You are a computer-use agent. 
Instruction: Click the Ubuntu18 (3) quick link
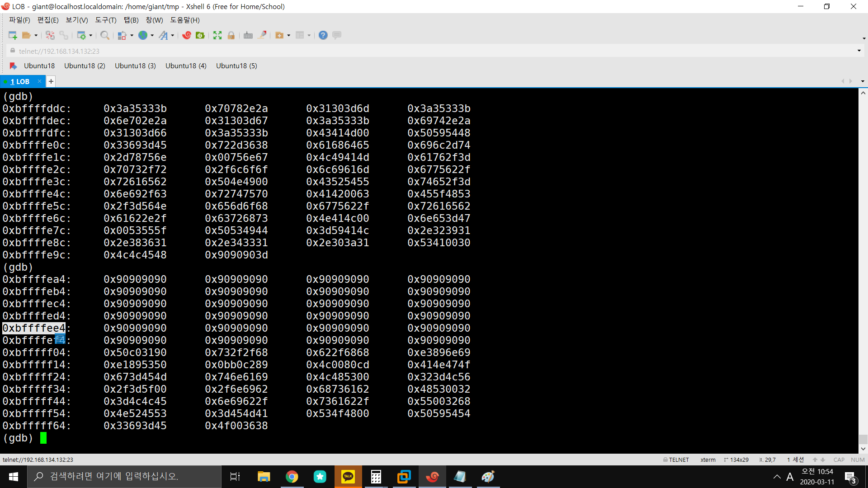135,66
